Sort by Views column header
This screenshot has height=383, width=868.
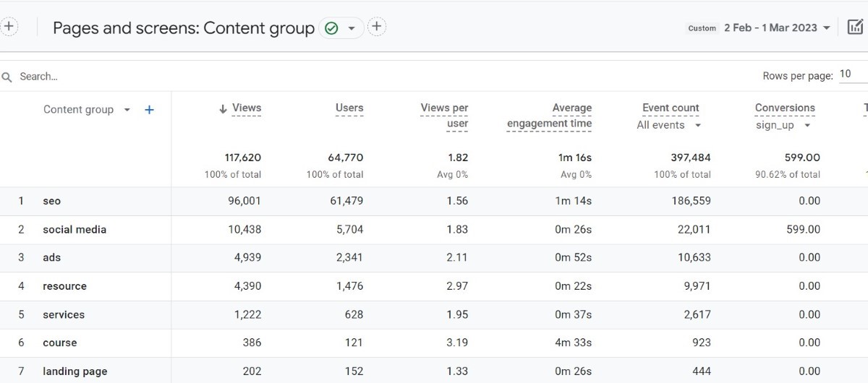(x=247, y=108)
